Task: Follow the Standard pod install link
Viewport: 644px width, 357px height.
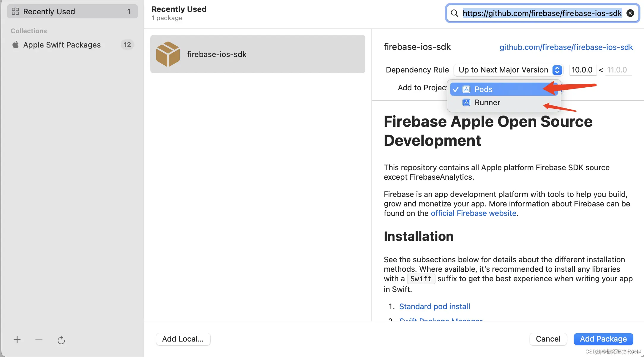Action: [x=434, y=307]
